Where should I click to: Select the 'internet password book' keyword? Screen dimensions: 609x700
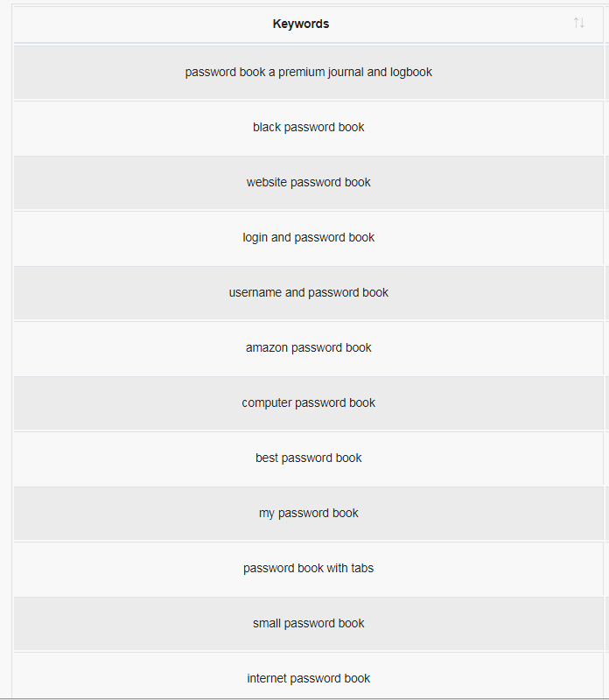(308, 679)
